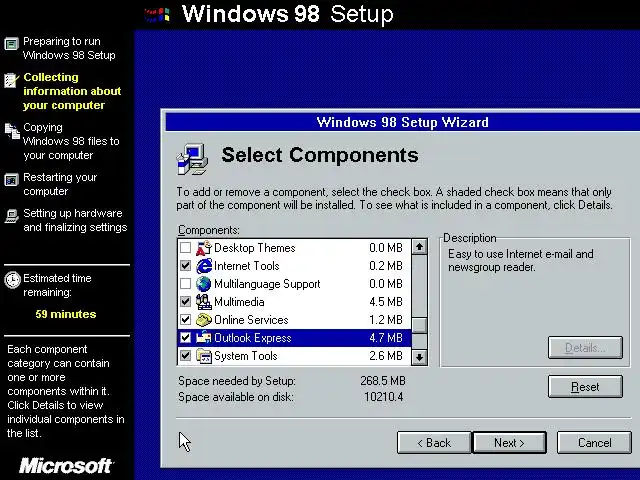Image resolution: width=640 pixels, height=480 pixels.
Task: Click the 59 minutes estimate text
Action: click(x=66, y=314)
